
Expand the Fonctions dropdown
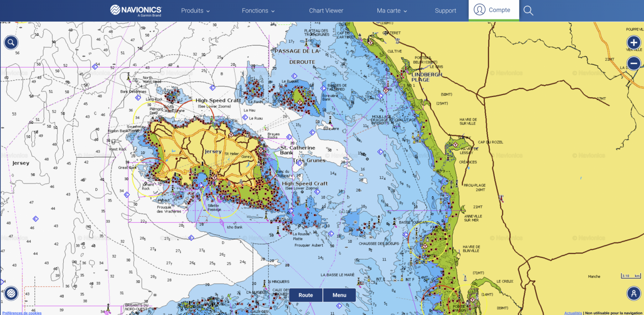[x=257, y=10]
